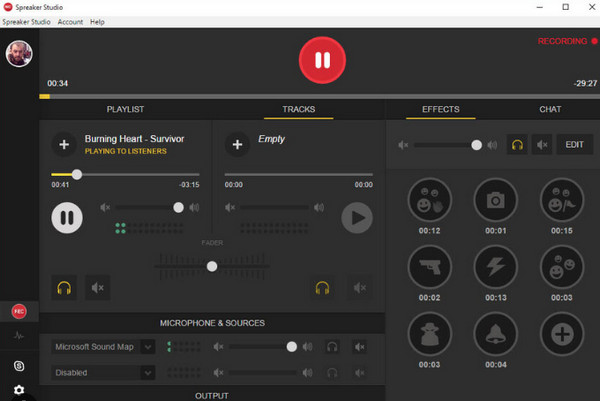Toggle headphone preview for the left deck
The image size is (600, 401).
point(64,288)
